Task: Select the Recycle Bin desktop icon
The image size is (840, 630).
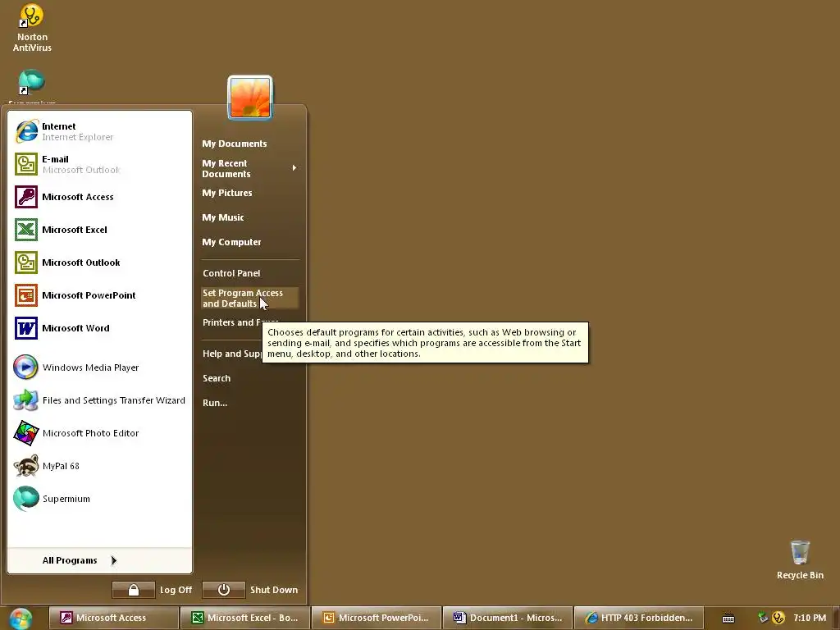Action: click(x=800, y=559)
